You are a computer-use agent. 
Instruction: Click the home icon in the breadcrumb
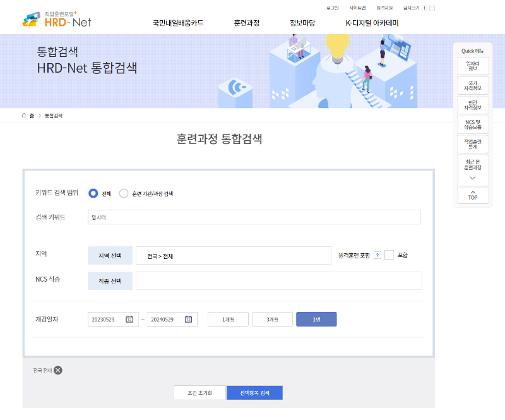coord(23,115)
